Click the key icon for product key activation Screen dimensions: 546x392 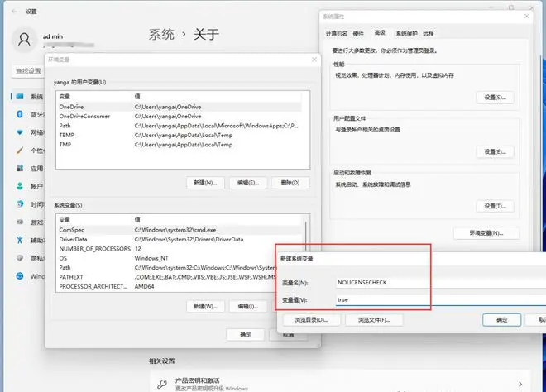162,384
